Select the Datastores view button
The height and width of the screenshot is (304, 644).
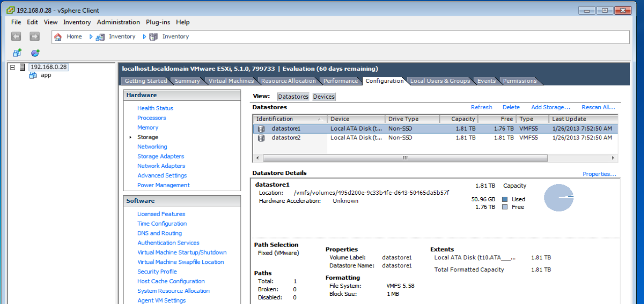click(x=293, y=97)
